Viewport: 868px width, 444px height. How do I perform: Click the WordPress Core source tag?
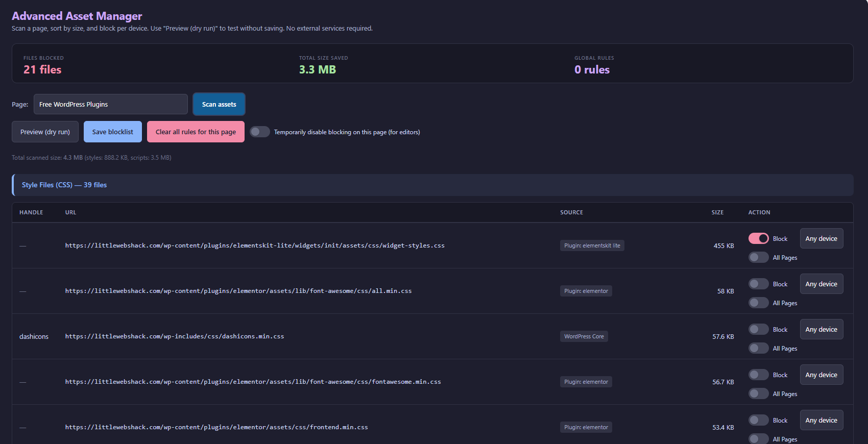(x=584, y=336)
